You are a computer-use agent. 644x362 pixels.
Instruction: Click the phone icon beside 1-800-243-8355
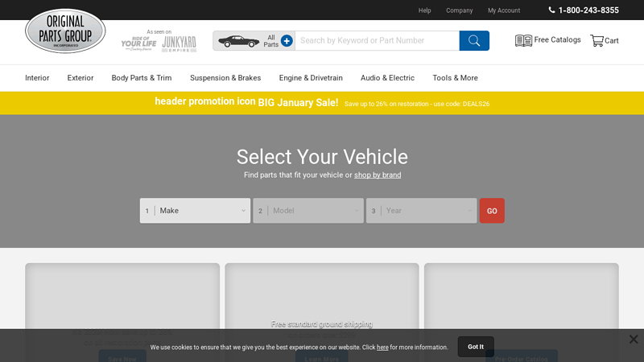point(551,10)
